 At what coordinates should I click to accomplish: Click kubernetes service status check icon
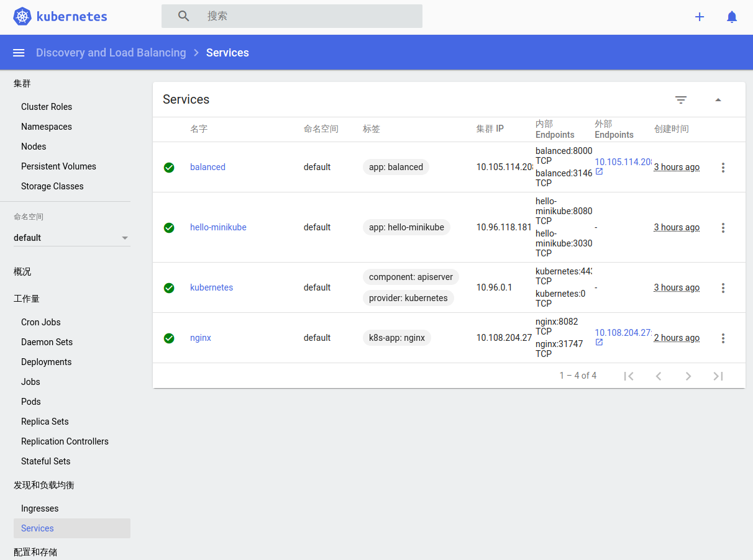pyautogui.click(x=169, y=288)
